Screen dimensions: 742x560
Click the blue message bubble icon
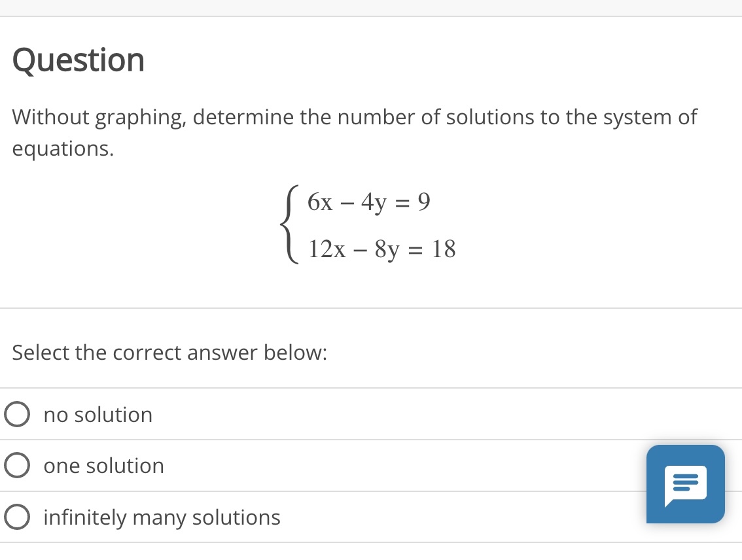[685, 484]
